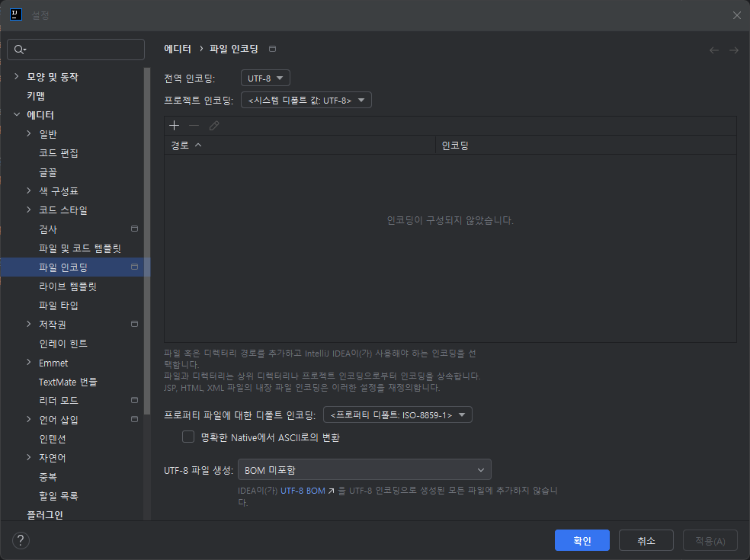Click the back navigation arrow
This screenshot has width=750, height=560.
coord(714,50)
